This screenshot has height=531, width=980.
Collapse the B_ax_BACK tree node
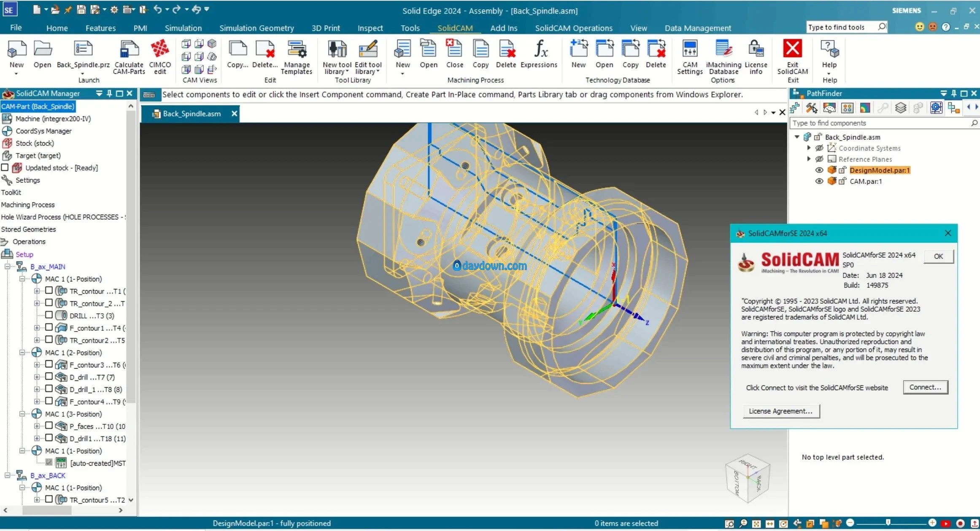click(7, 475)
